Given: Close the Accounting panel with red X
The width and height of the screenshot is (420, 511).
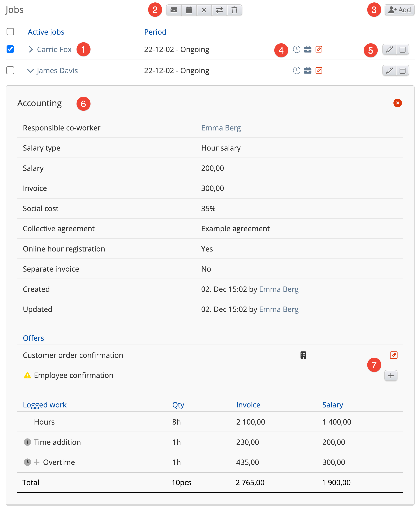Looking at the screenshot, I should click(x=397, y=103).
